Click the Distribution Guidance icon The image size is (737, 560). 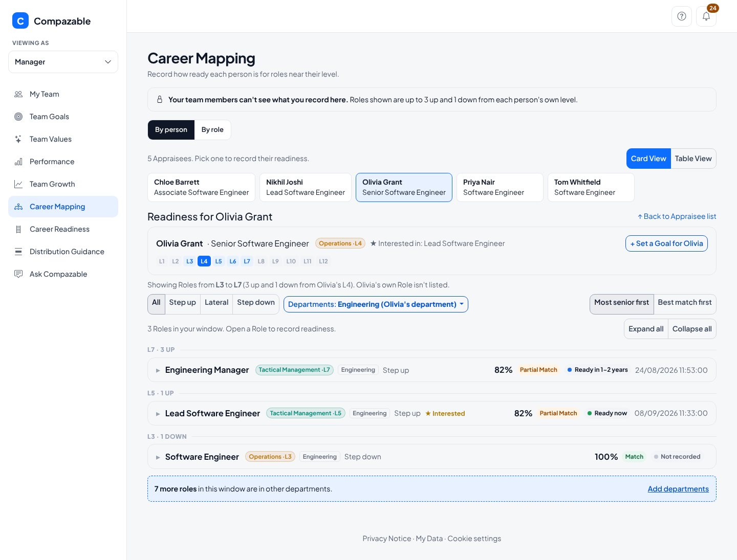(18, 252)
